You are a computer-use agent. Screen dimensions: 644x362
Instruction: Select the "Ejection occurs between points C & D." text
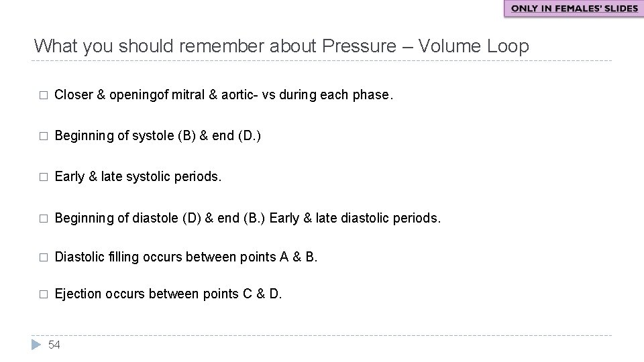point(168,294)
